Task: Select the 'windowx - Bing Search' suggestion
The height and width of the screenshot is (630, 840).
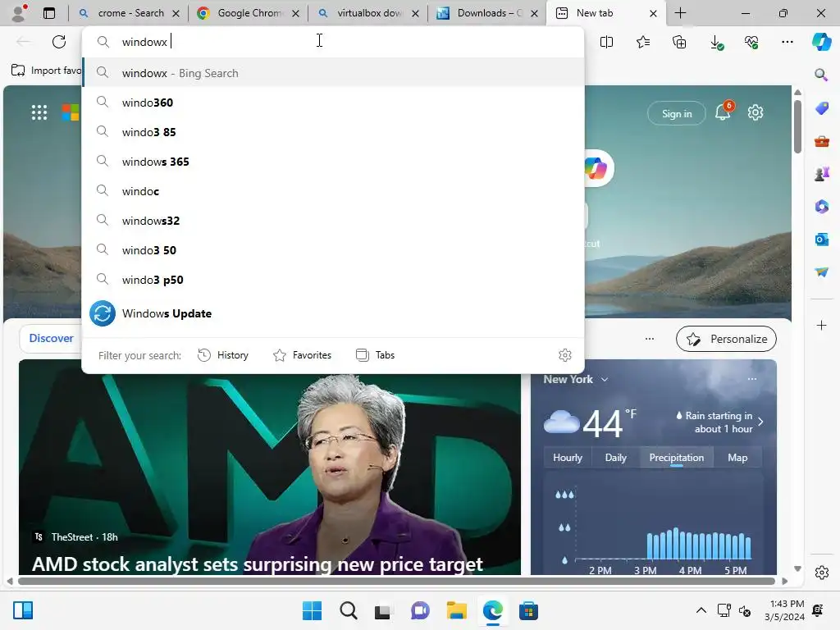Action: pyautogui.click(x=333, y=73)
